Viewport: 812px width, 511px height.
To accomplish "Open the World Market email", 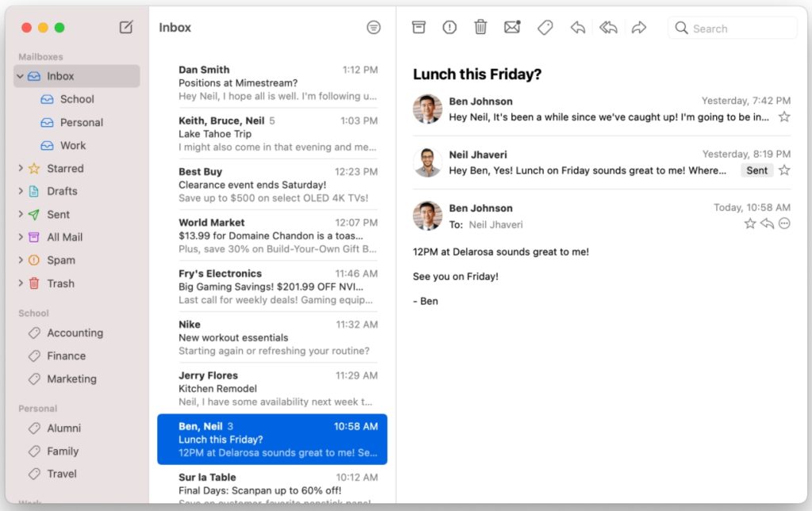I will pyautogui.click(x=273, y=235).
